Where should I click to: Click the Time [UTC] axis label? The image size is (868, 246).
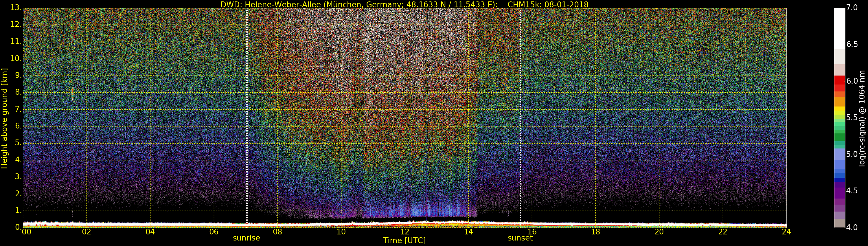pos(404,241)
